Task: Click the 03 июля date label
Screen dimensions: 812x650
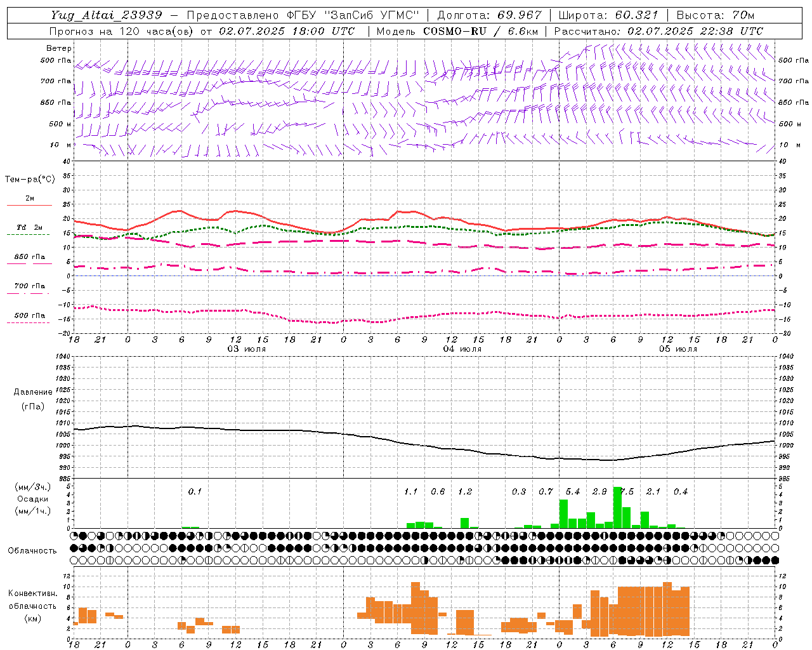Action: [x=247, y=349]
